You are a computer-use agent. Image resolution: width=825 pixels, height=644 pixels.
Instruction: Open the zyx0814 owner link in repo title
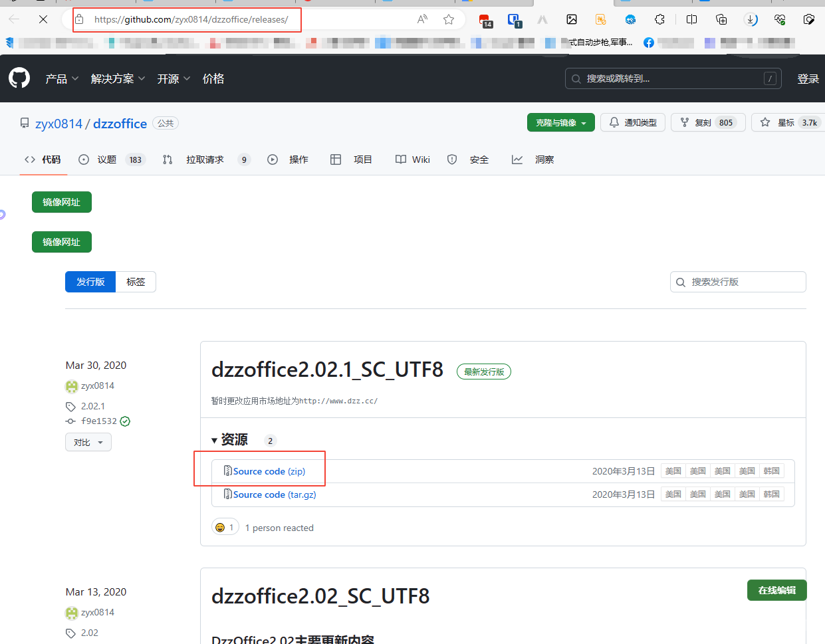coord(59,124)
